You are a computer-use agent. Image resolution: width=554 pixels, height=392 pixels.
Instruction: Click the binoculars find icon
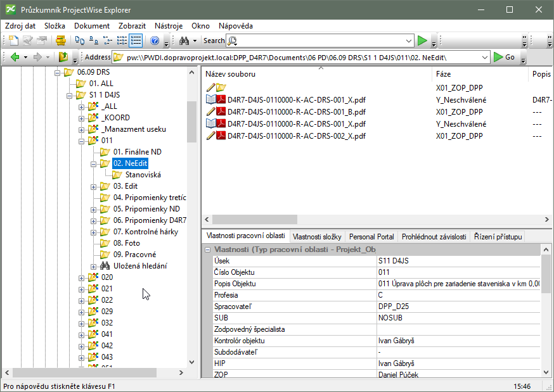pos(184,41)
